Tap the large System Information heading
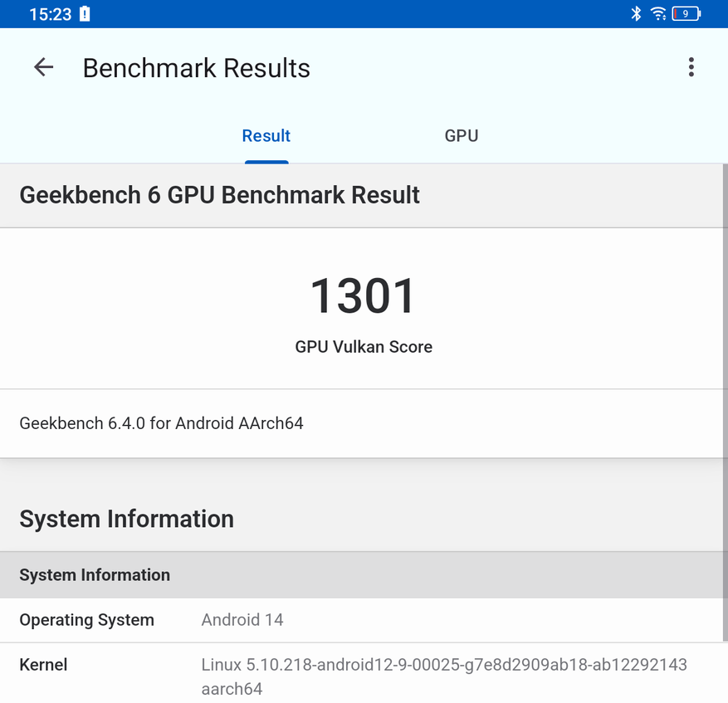 click(x=127, y=519)
